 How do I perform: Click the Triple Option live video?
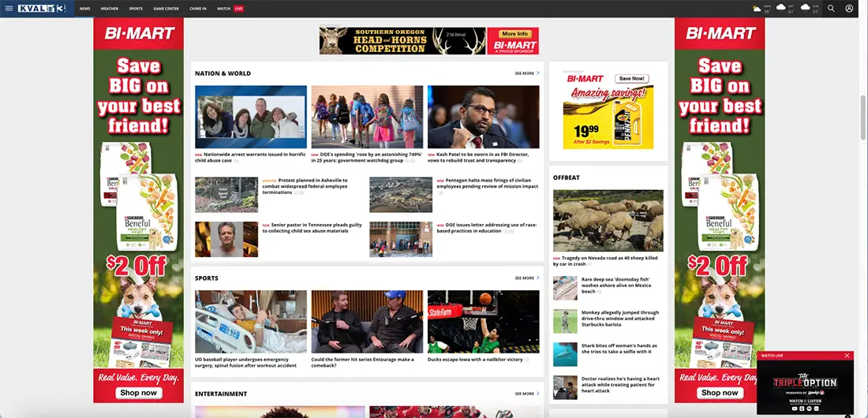[805, 386]
